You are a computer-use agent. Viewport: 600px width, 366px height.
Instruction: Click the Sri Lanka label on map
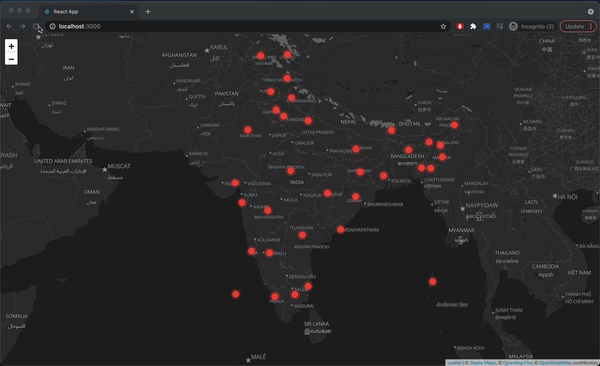[x=316, y=324]
